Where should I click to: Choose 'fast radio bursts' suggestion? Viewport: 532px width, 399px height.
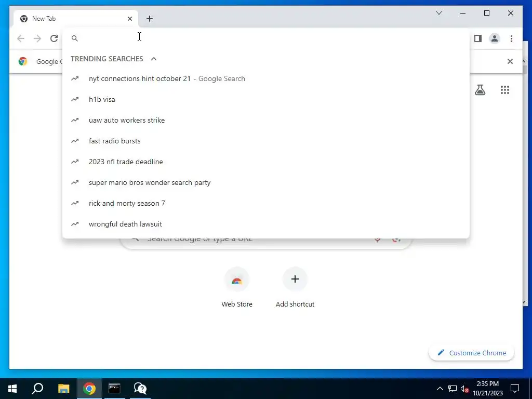point(266,141)
